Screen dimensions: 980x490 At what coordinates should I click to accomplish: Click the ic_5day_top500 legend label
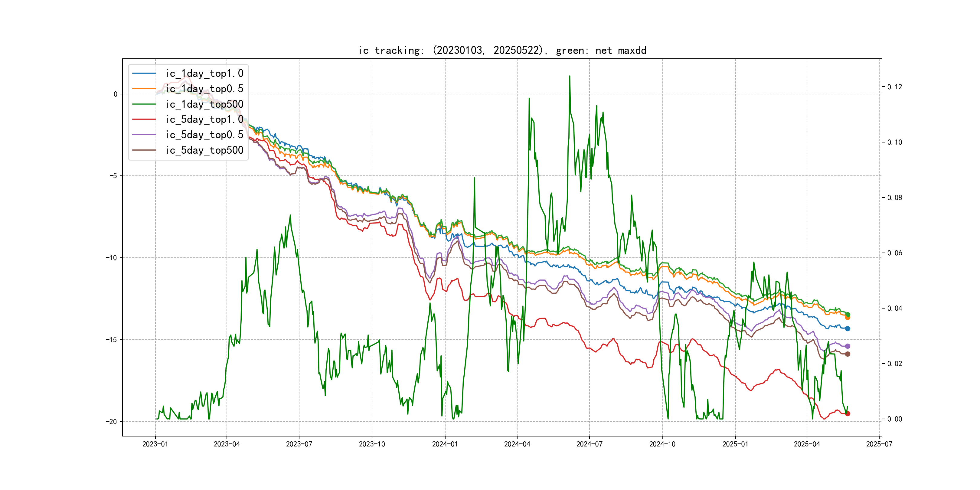point(204,150)
